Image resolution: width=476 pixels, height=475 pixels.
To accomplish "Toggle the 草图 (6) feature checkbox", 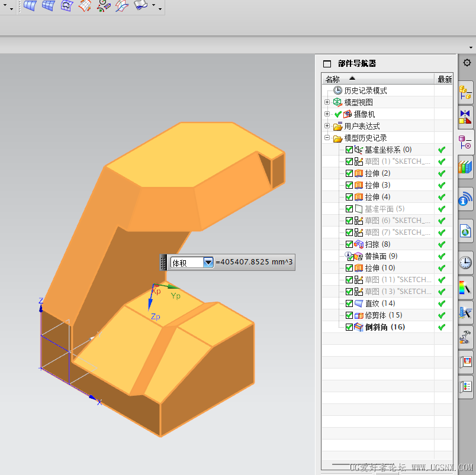I will pyautogui.click(x=349, y=221).
